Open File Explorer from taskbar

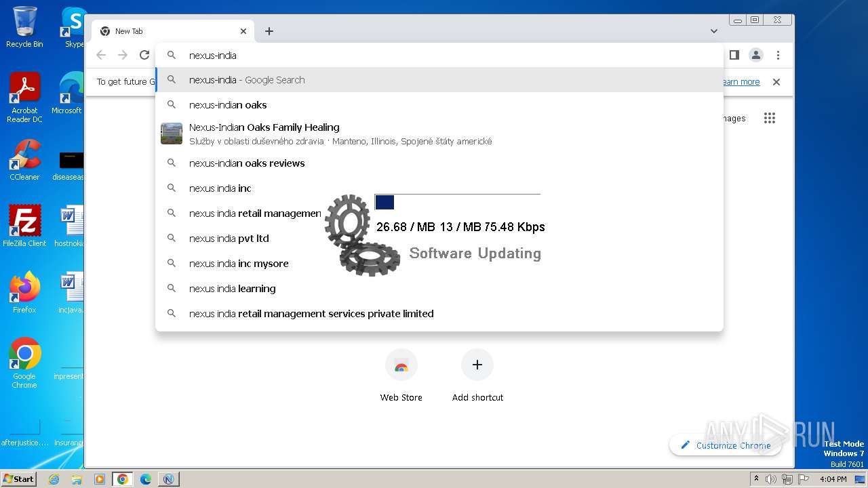[77, 479]
